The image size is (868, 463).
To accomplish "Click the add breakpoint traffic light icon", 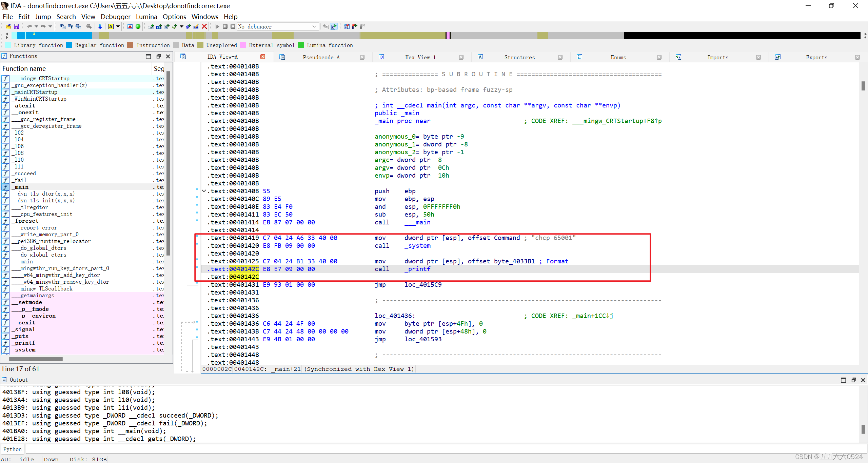I will click(355, 26).
